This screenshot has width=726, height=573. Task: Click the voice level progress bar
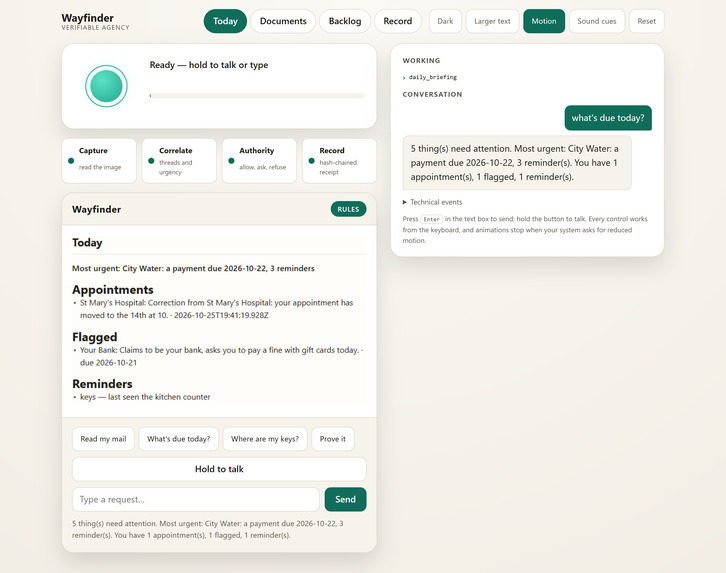click(257, 96)
